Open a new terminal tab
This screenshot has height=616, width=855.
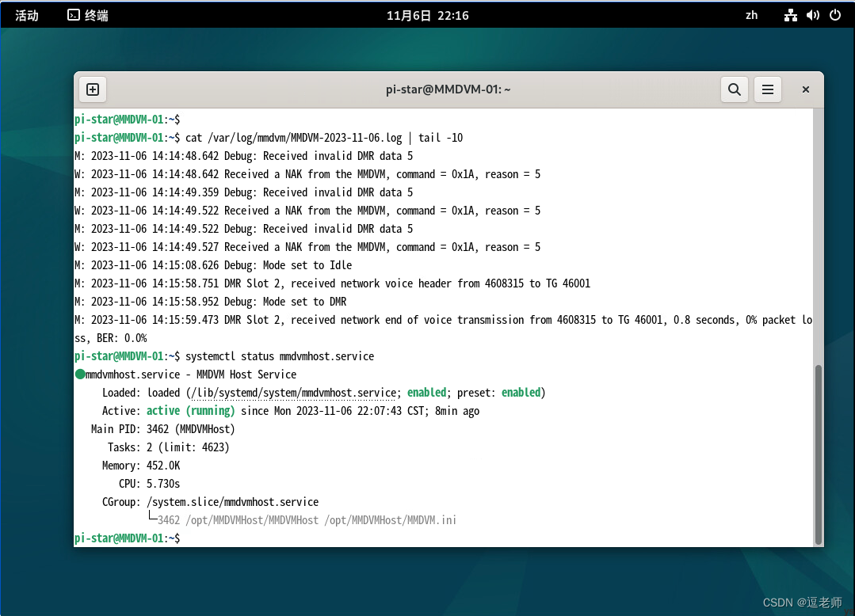tap(93, 89)
